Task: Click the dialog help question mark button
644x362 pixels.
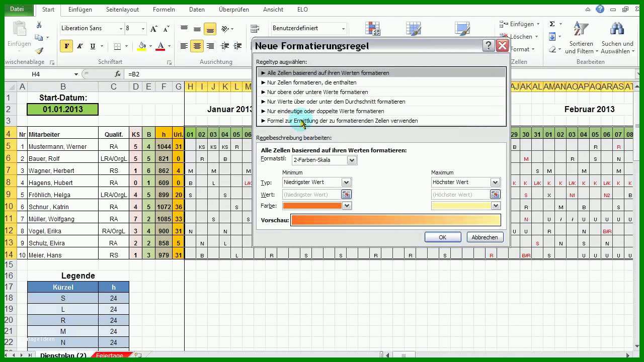Action: 489,46
